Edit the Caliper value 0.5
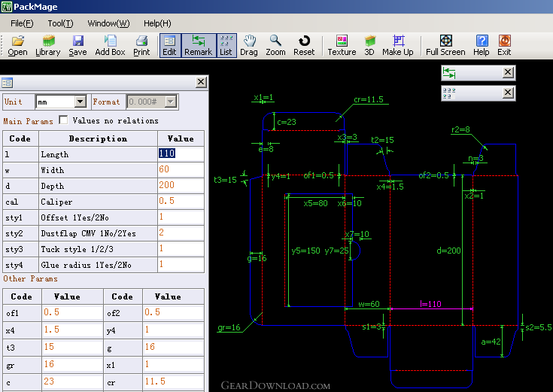The height and width of the screenshot is (392, 553). coord(181,202)
